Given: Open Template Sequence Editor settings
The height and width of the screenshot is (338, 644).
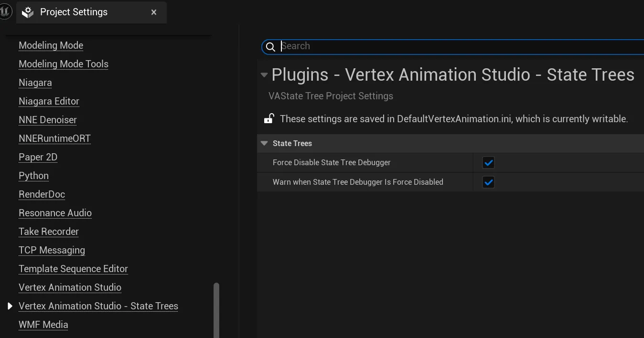Looking at the screenshot, I should coord(73,269).
